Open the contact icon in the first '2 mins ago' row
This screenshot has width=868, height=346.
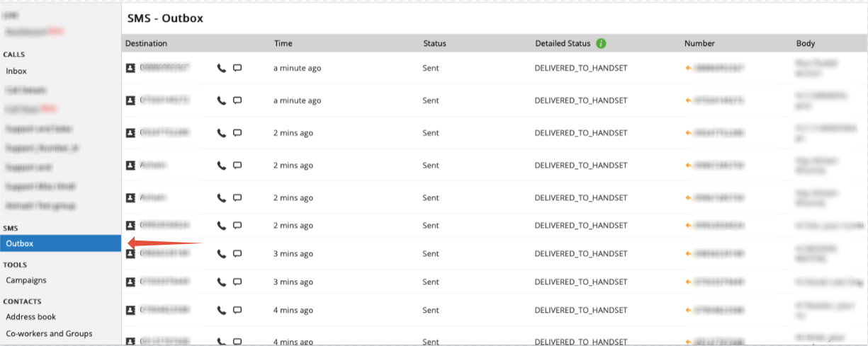tap(130, 133)
